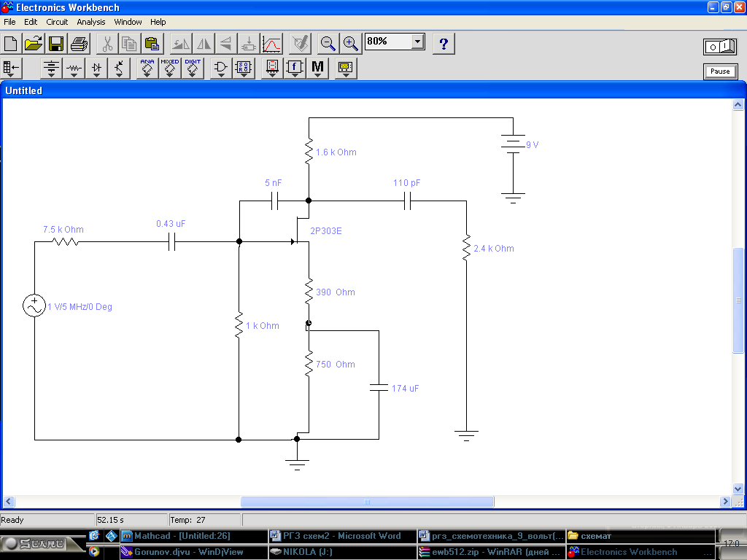Open help with question mark icon
Screen dimensions: 747x560
point(444,44)
